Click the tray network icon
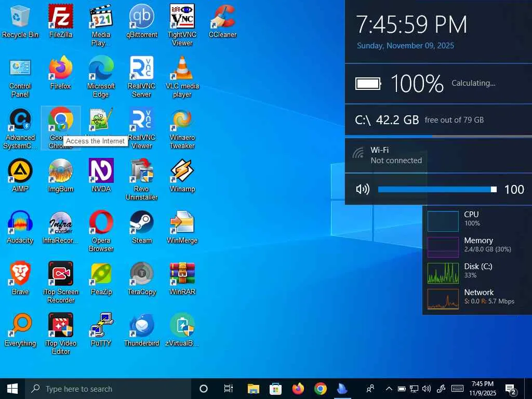The image size is (532, 399). coord(414,389)
